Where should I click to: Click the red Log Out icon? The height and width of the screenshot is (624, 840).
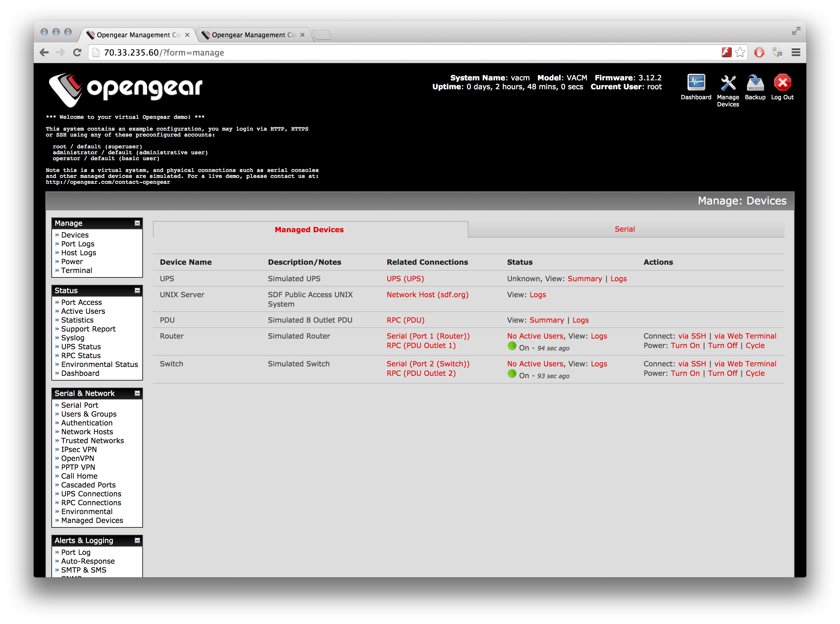click(782, 83)
